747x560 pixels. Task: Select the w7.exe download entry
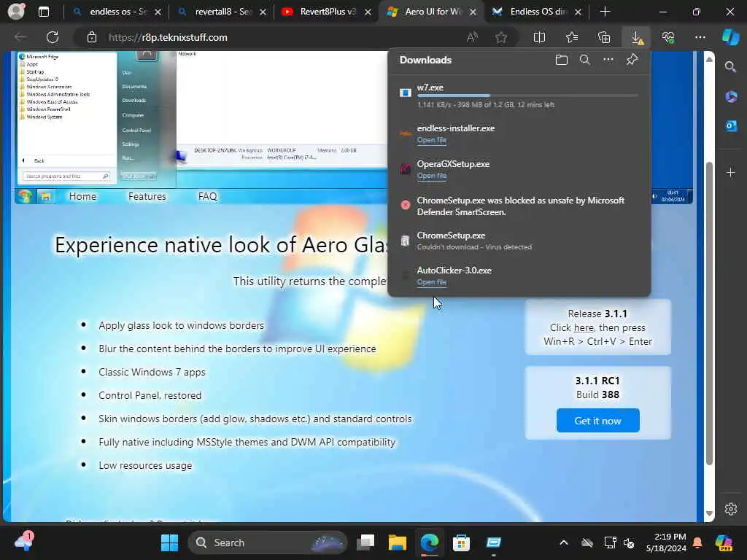pos(519,96)
